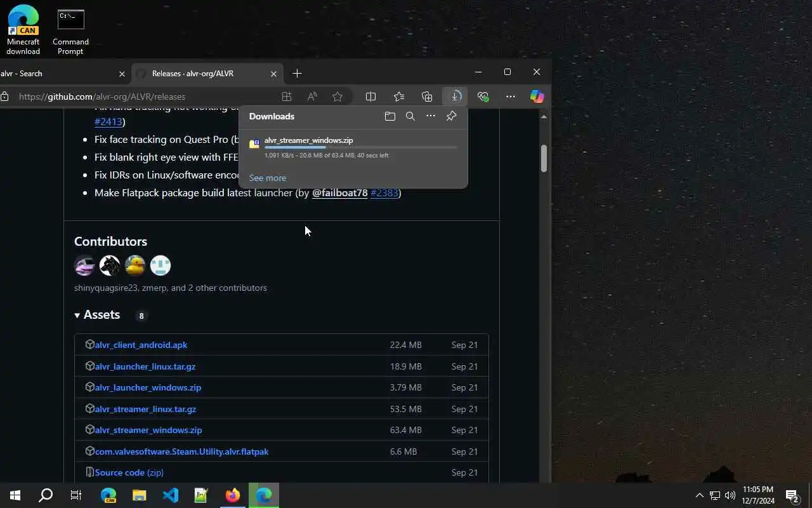Click the page vertical scrollbar thumb
The height and width of the screenshot is (508, 812).
(544, 158)
